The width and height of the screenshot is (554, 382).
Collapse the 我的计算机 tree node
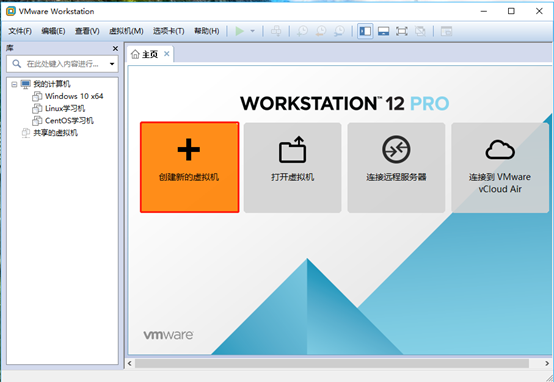click(x=14, y=84)
